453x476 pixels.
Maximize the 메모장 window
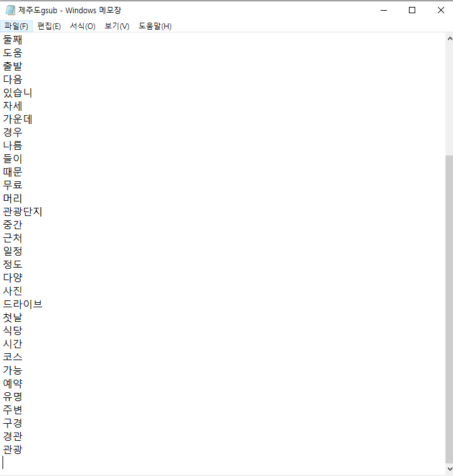tap(412, 10)
